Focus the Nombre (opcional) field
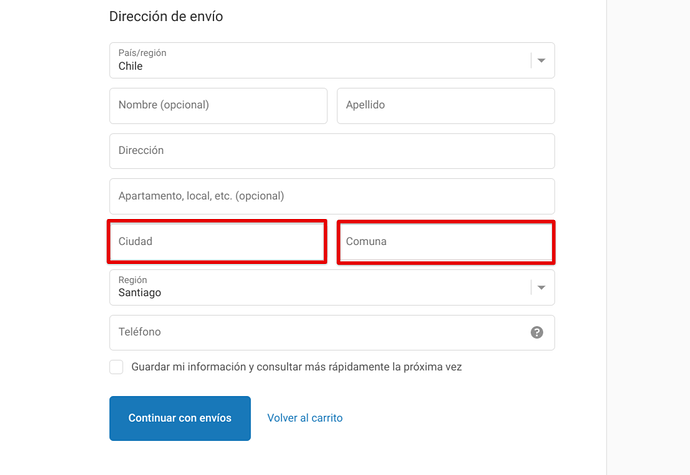Screen dimensions: 690x475 tap(218, 105)
